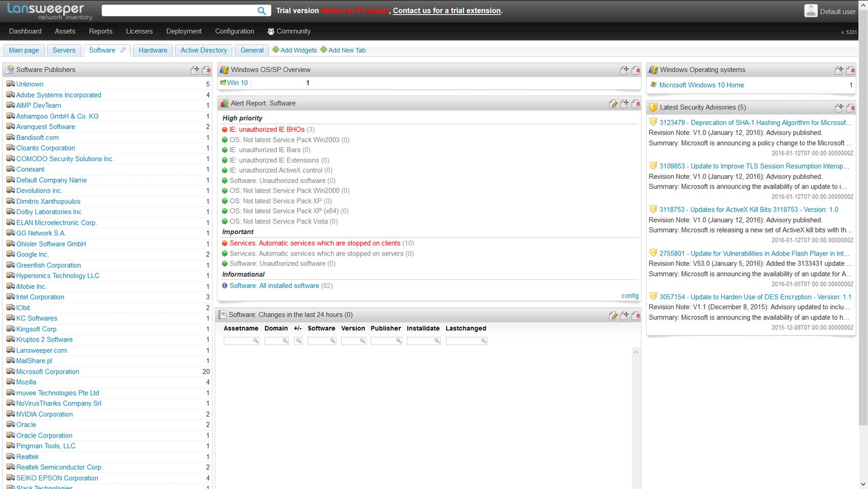868x489 pixels.
Task: Remove the Alert Report: Software widget
Action: [636, 104]
